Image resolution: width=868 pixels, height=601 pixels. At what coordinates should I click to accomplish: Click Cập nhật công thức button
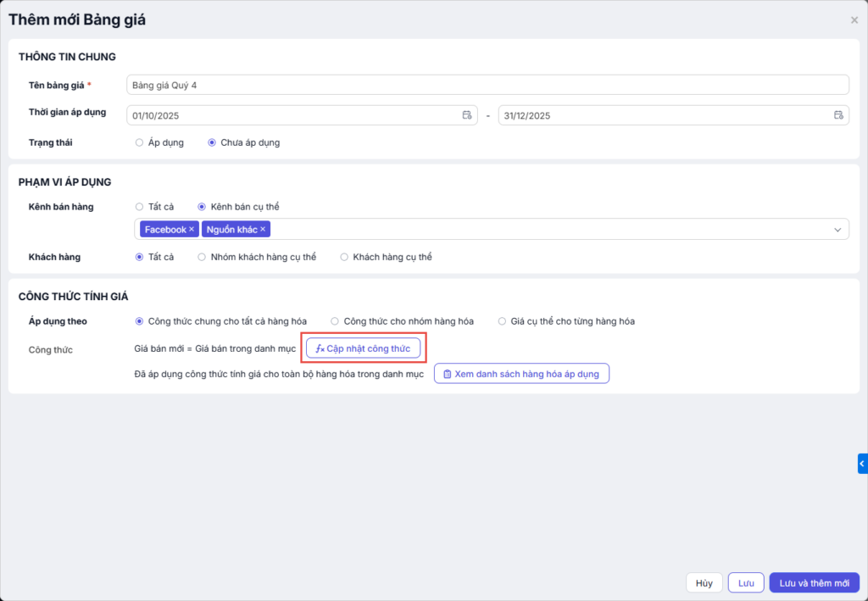(363, 348)
